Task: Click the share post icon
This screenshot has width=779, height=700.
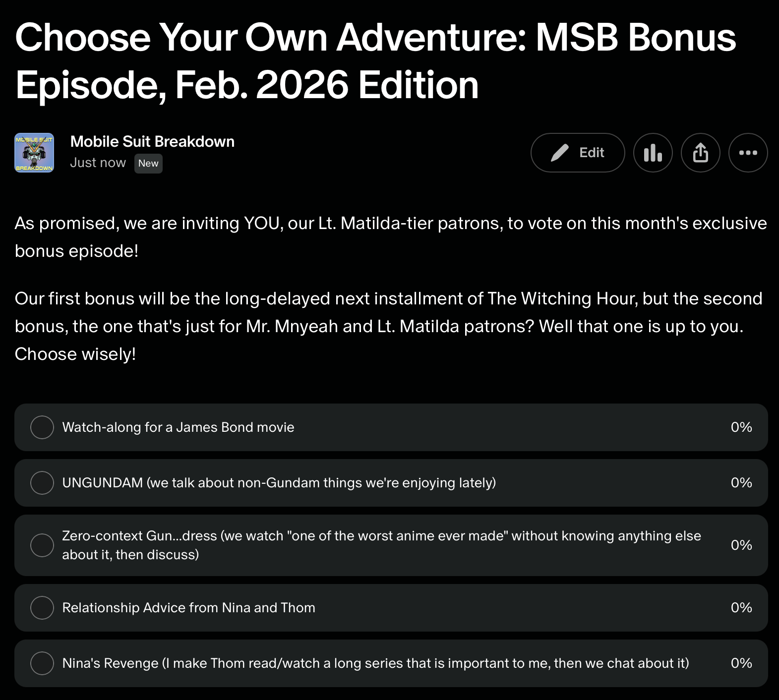Action: 700,153
